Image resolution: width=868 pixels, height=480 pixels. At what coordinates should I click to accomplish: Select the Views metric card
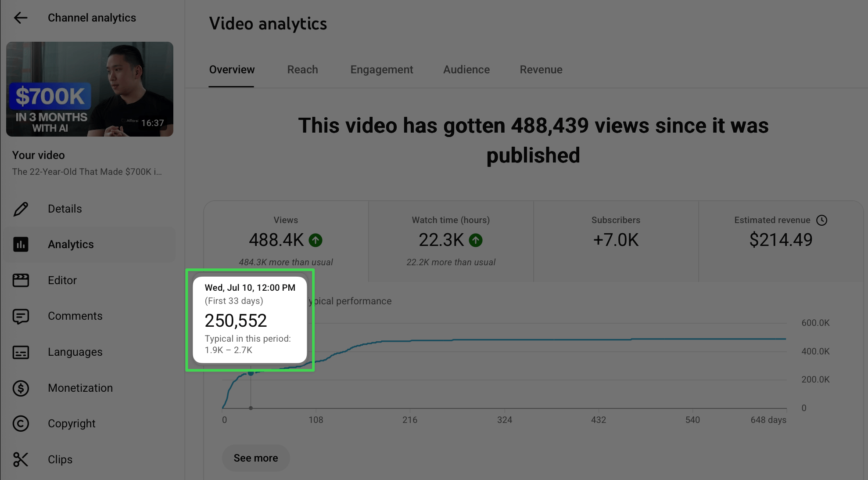[x=286, y=241]
